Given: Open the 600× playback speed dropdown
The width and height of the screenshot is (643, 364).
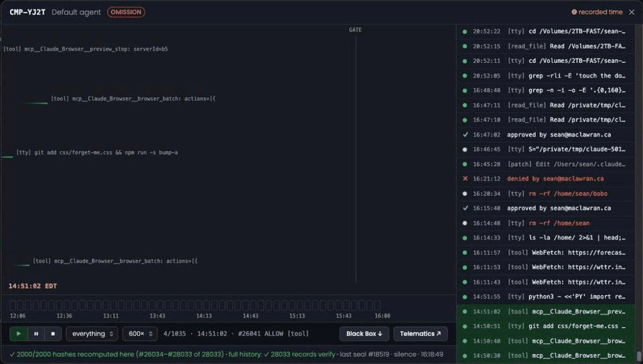Looking at the screenshot, I should tap(140, 334).
